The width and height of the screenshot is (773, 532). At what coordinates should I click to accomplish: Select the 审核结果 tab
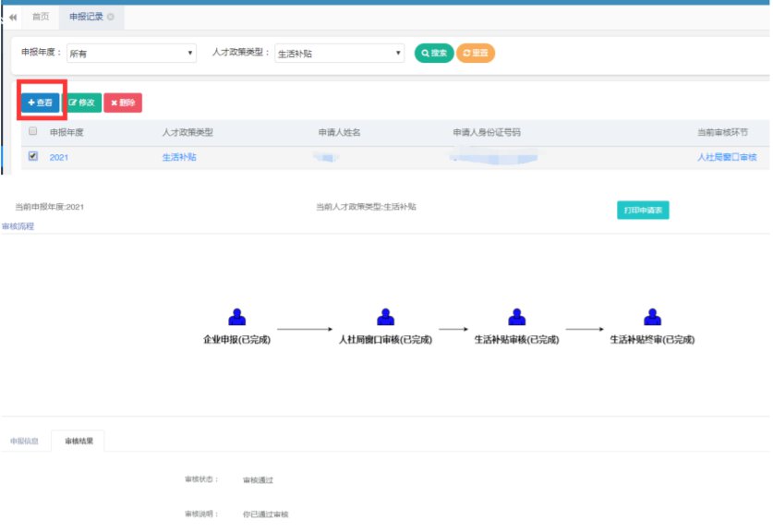point(79,441)
